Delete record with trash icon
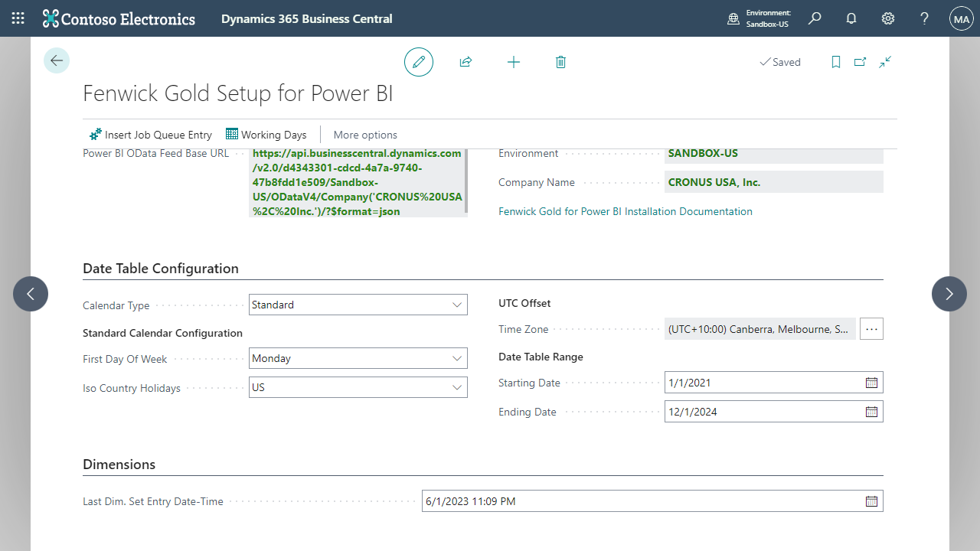Viewport: 980px width, 551px height. click(560, 62)
